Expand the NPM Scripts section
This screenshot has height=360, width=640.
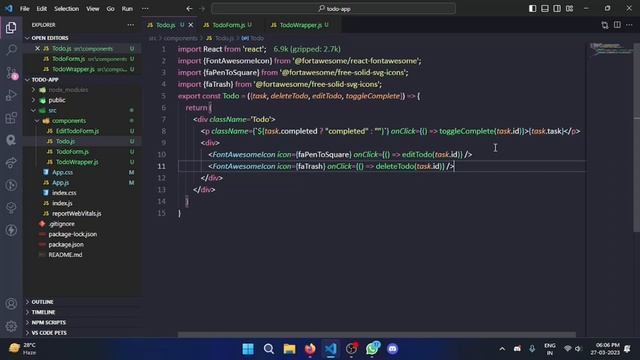(82, 322)
